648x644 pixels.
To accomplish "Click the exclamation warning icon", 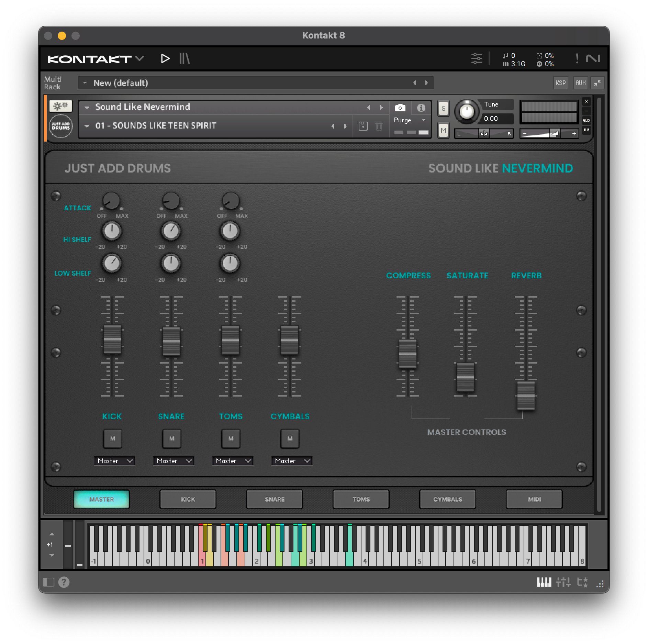I will click(x=577, y=59).
